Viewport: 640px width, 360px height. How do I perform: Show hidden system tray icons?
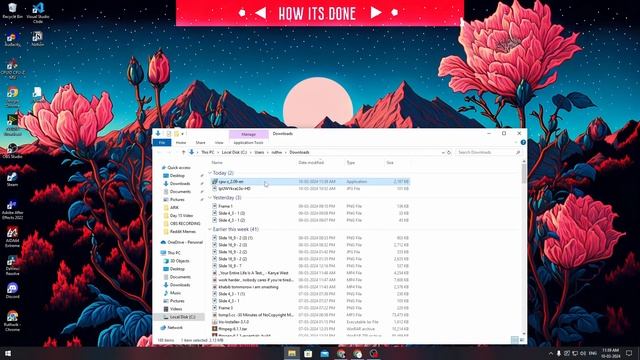pos(550,353)
